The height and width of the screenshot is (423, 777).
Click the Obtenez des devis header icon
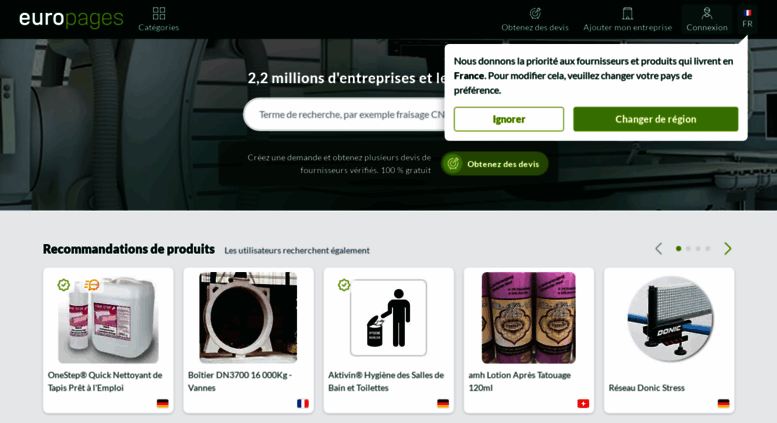coord(535,13)
